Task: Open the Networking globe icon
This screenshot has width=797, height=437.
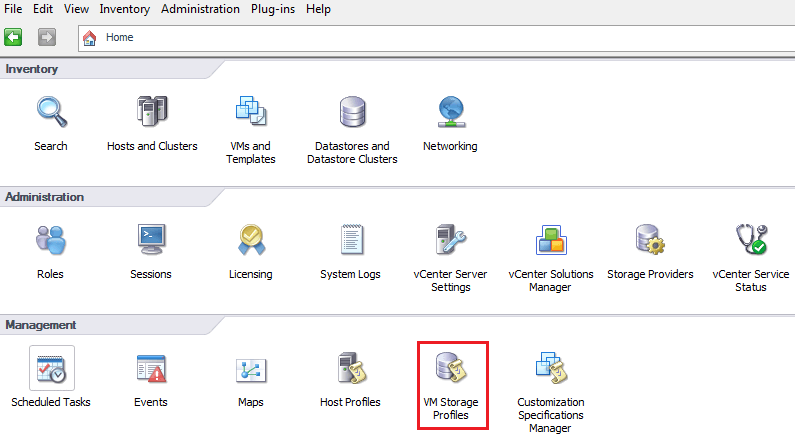Action: (451, 111)
